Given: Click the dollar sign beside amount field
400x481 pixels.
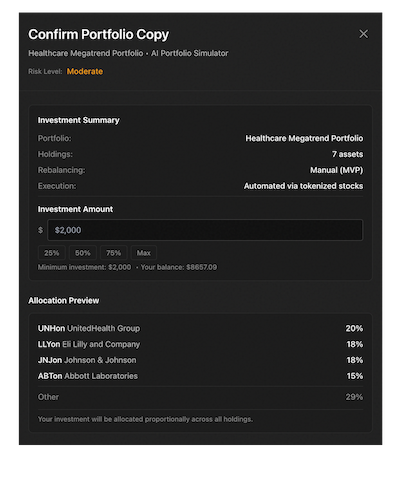Looking at the screenshot, I should tap(40, 230).
